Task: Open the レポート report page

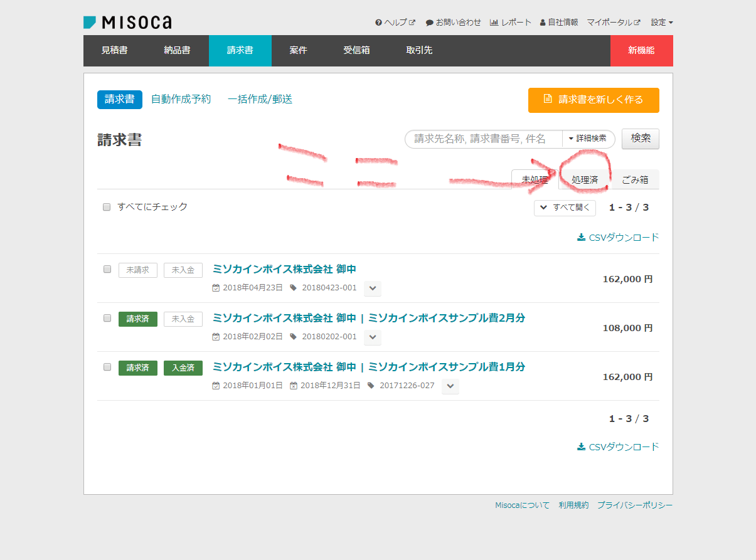Action: [510, 23]
